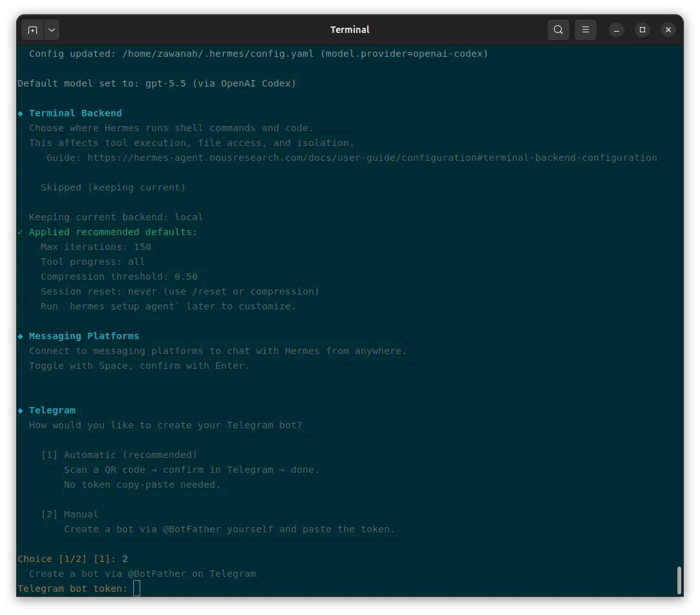The height and width of the screenshot is (615, 700).
Task: Click the [2] Manual option line
Action: click(x=70, y=514)
